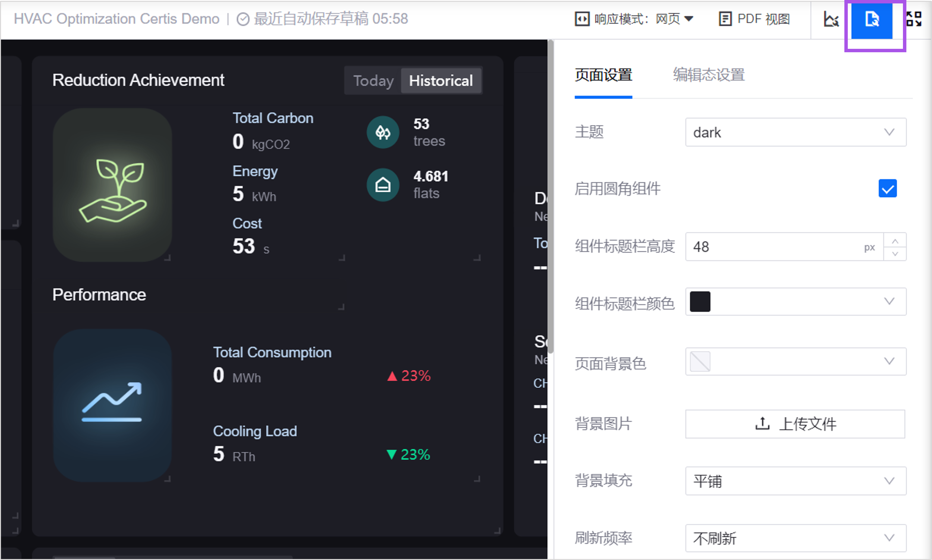This screenshot has height=560, width=932.
Task: Click the chart edit icon in toolbar
Action: pos(831,19)
